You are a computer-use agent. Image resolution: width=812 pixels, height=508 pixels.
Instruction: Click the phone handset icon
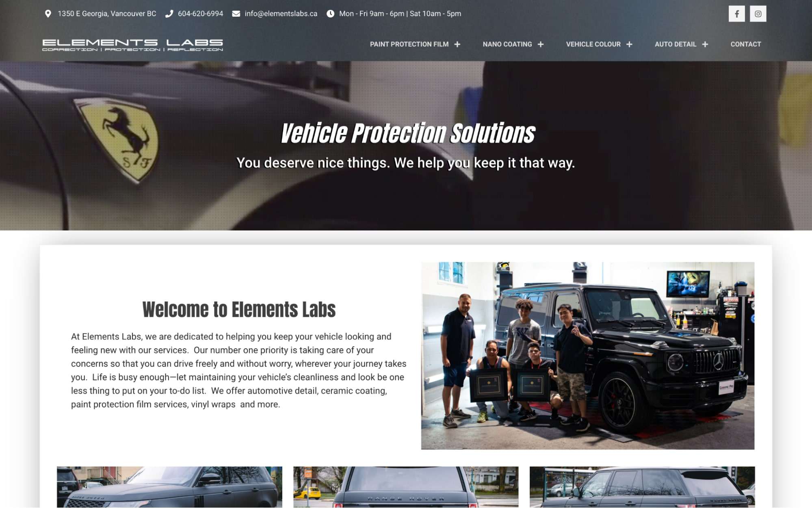pos(169,14)
